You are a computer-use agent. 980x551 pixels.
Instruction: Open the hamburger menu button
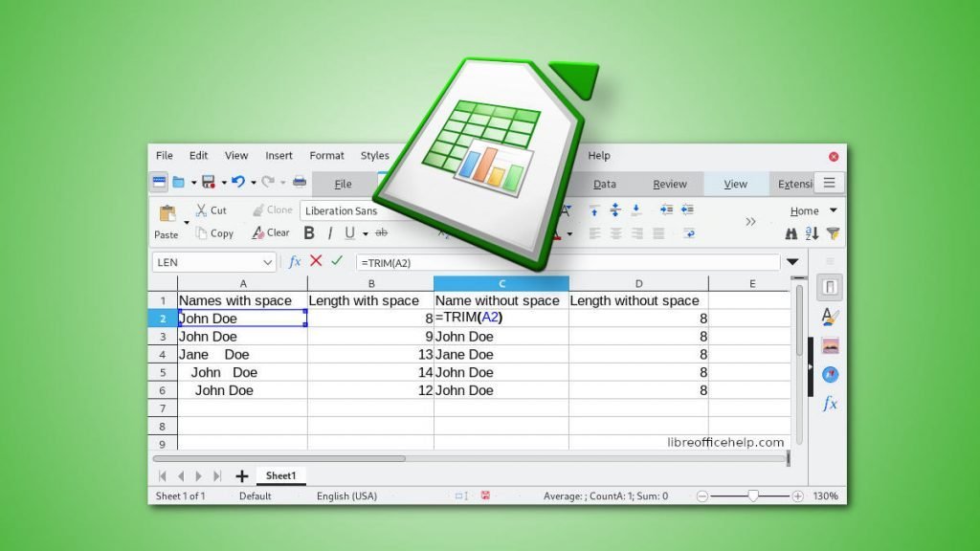tap(830, 183)
